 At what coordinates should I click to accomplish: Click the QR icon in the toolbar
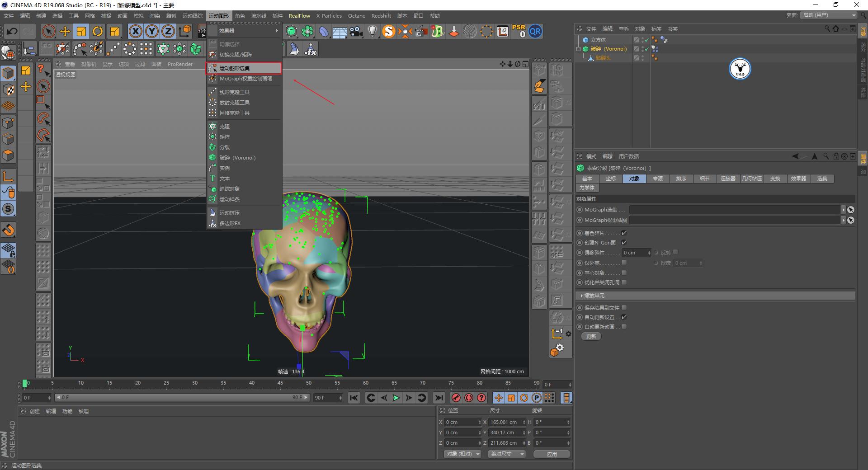[x=536, y=31]
